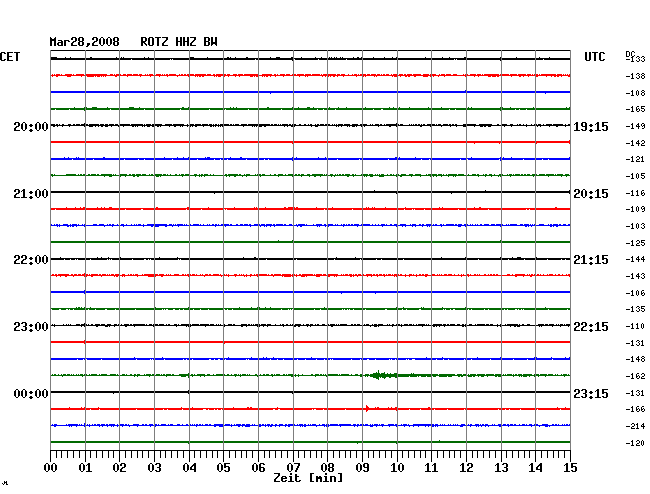Click the 05 minute axis tick label

tap(223, 467)
